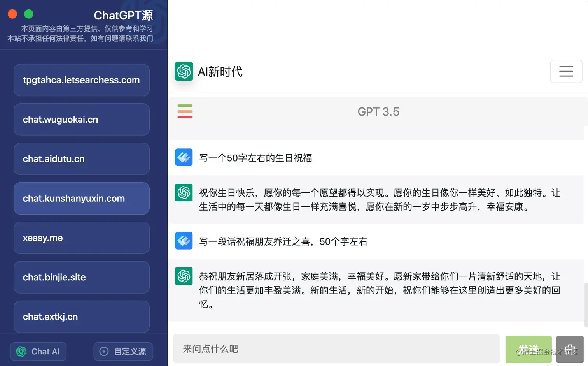Viewport: 588px width, 366px height.
Task: Click the gray clear button next to send
Action: [x=570, y=349]
